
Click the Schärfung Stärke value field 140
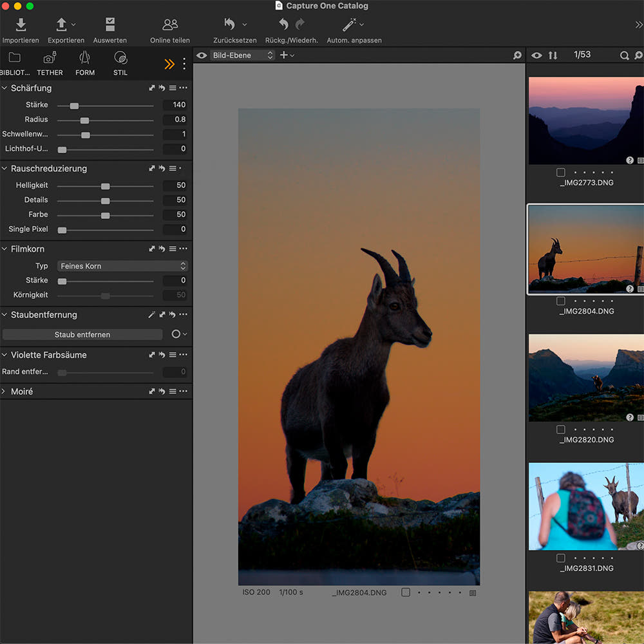tap(175, 105)
